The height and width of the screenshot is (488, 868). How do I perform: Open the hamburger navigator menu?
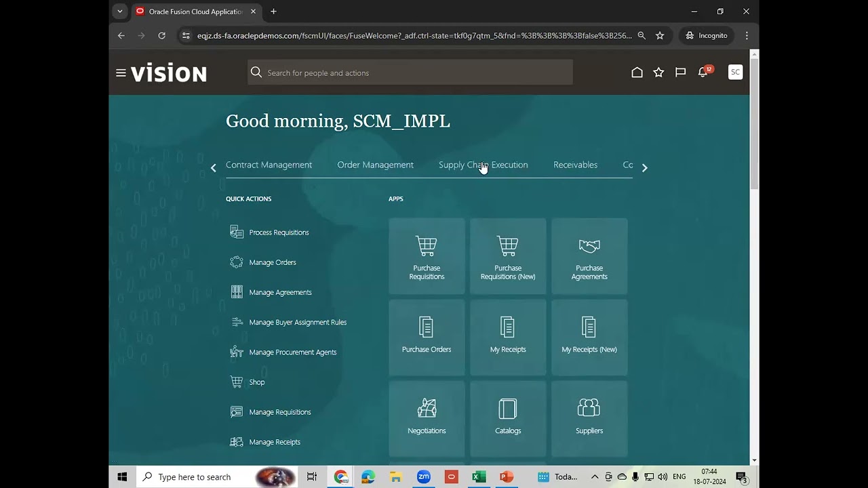[121, 73]
